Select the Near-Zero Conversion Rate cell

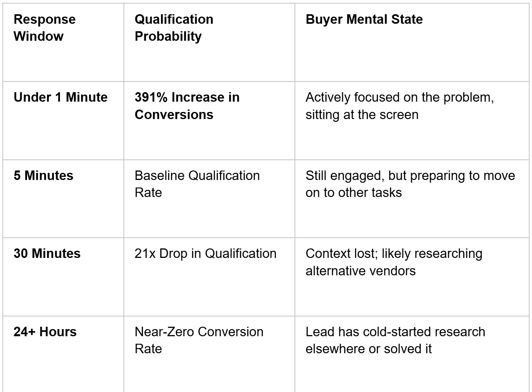click(199, 340)
